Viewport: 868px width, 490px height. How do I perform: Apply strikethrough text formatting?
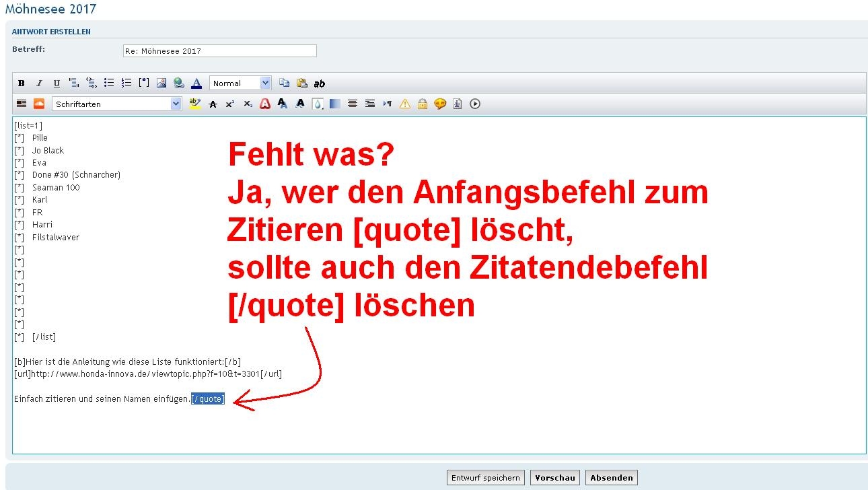coord(213,104)
